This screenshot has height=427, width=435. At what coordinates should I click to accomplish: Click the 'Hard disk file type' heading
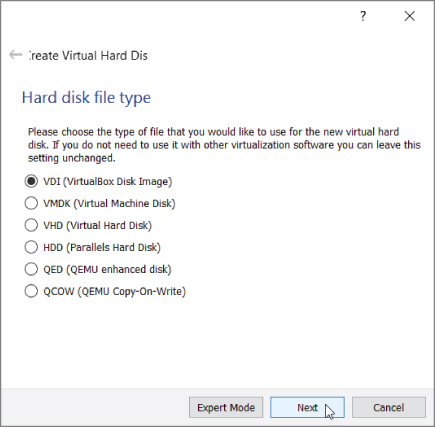click(x=86, y=98)
